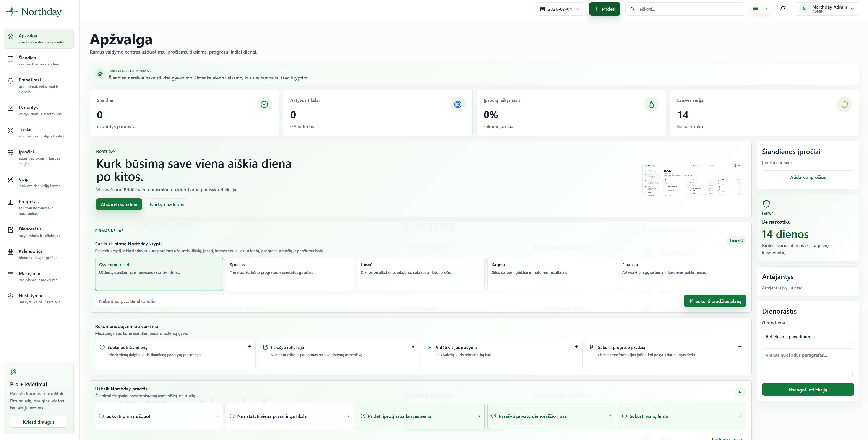Open the 2026-07-04 date dropdown
Image resolution: width=868 pixels, height=440 pixels.
pyautogui.click(x=560, y=9)
